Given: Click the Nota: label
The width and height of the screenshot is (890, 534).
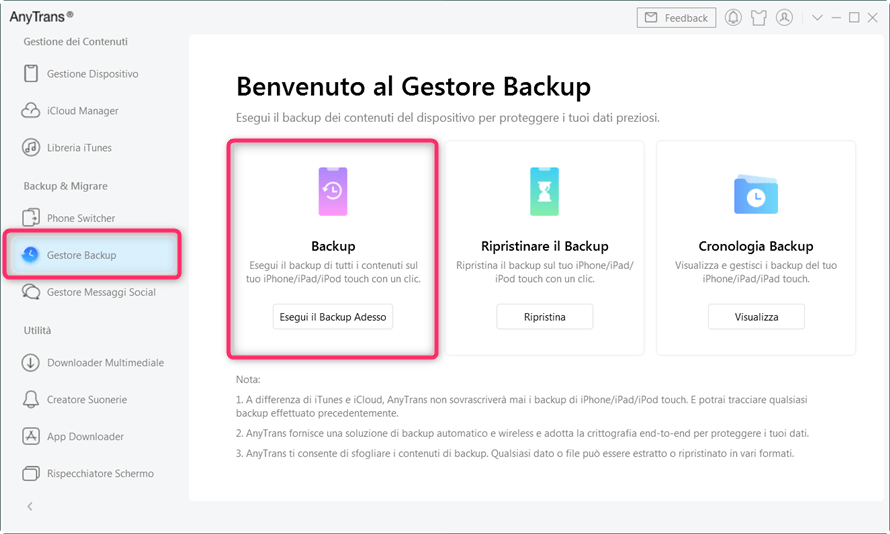Looking at the screenshot, I should pyautogui.click(x=248, y=379).
